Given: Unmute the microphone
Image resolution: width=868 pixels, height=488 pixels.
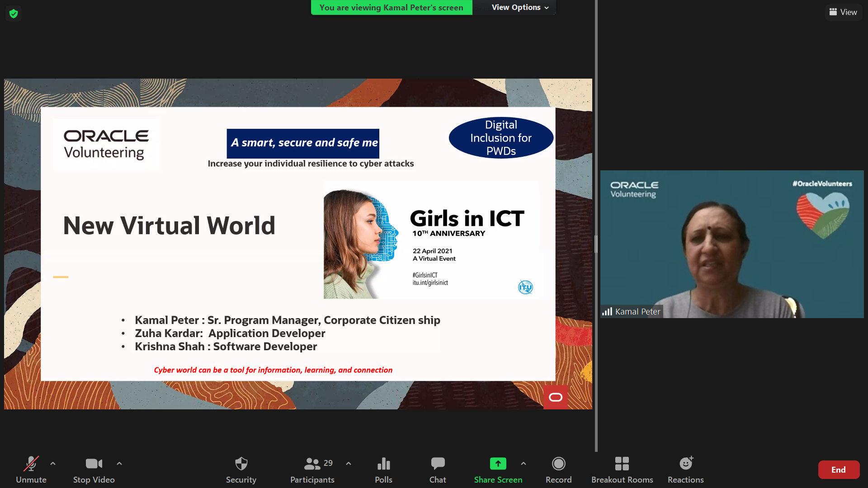Looking at the screenshot, I should coord(31,470).
